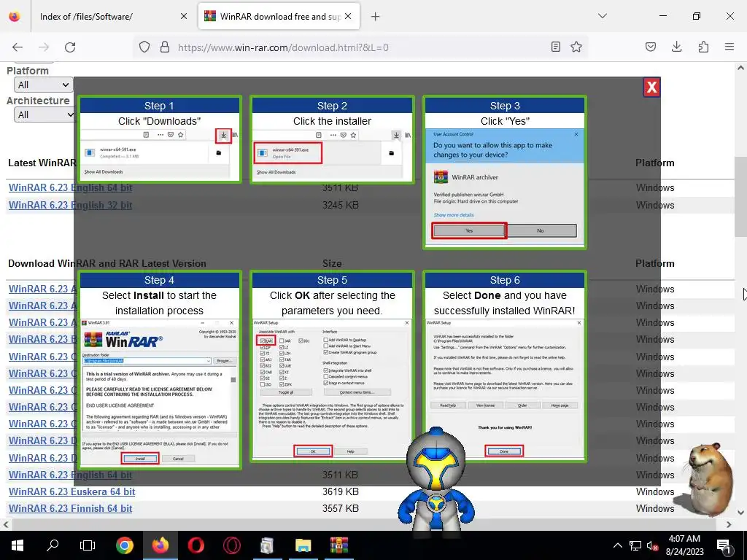
Task: Launch Google Chrome from taskbar
Action: pyautogui.click(x=124, y=545)
